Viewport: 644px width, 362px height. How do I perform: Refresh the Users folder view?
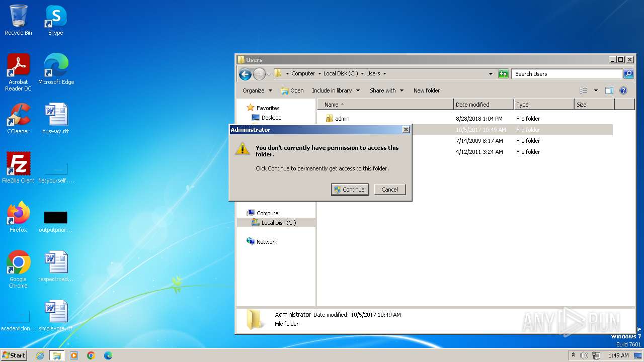tap(503, 74)
